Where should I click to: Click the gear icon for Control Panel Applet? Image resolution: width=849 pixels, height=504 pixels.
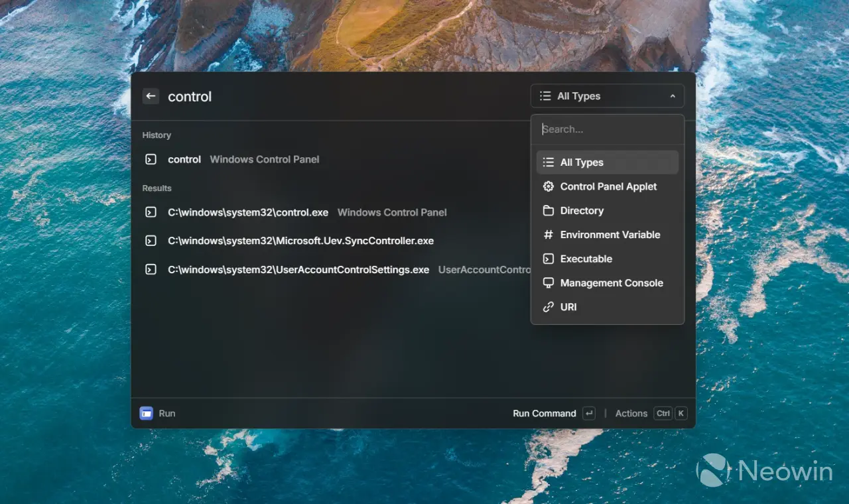click(548, 186)
